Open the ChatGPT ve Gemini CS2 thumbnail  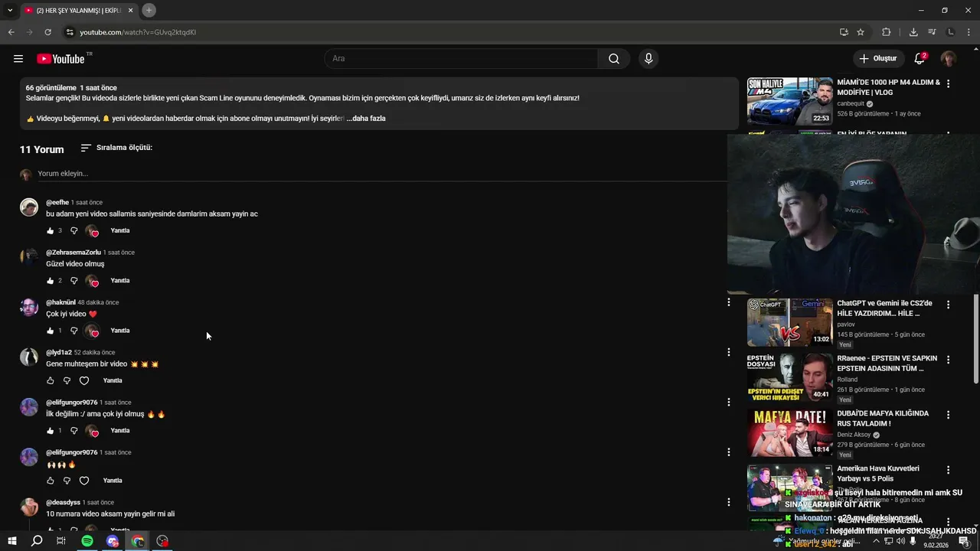pos(789,322)
